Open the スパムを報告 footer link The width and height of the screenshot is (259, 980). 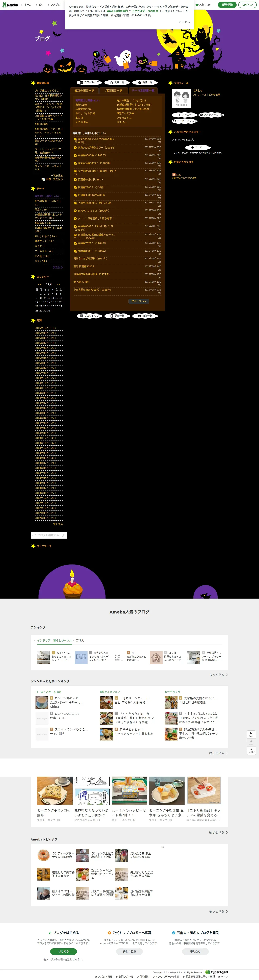coord(104,977)
